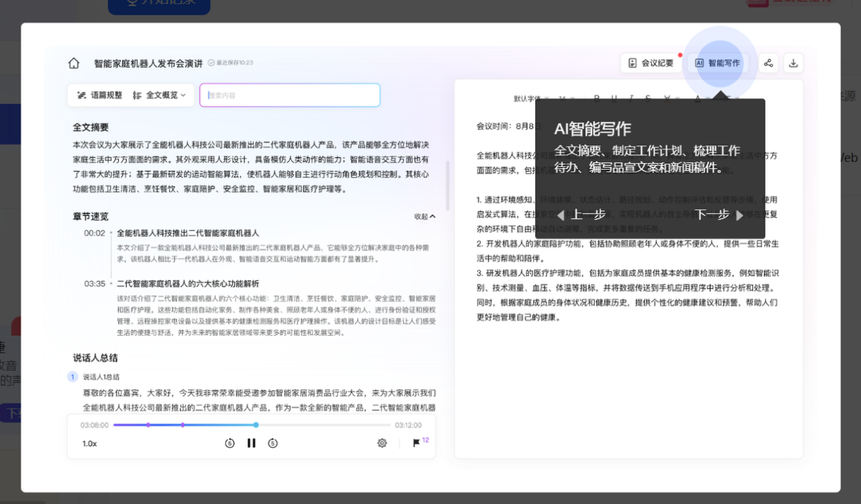The height and width of the screenshot is (504, 861).
Task: Jump to chapter at timestamp 00:02
Action: 95,233
